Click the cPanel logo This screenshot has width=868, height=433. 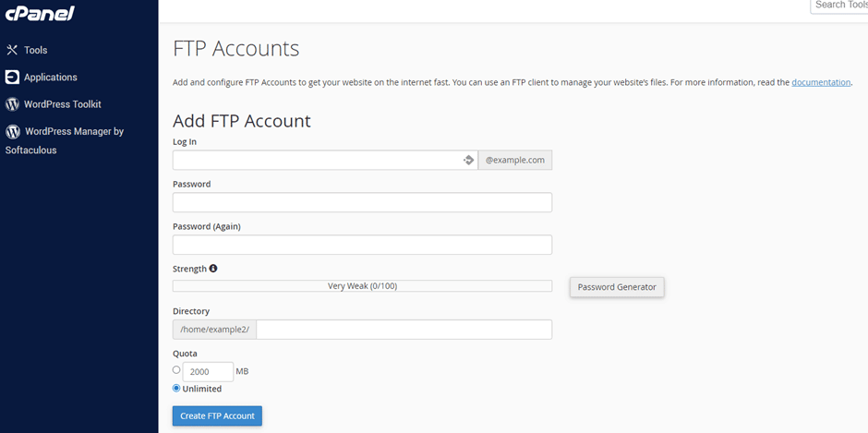tap(40, 14)
